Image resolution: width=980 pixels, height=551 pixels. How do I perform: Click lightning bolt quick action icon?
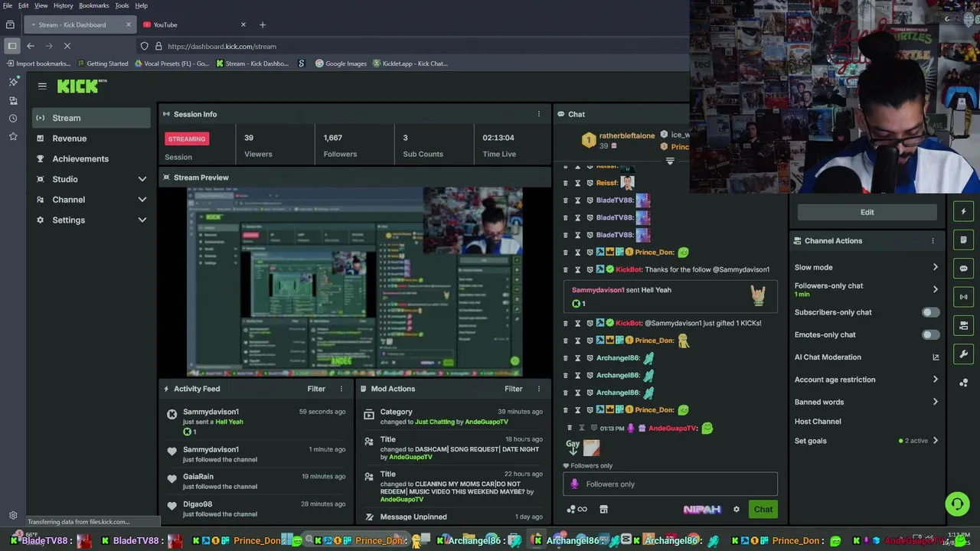click(963, 212)
